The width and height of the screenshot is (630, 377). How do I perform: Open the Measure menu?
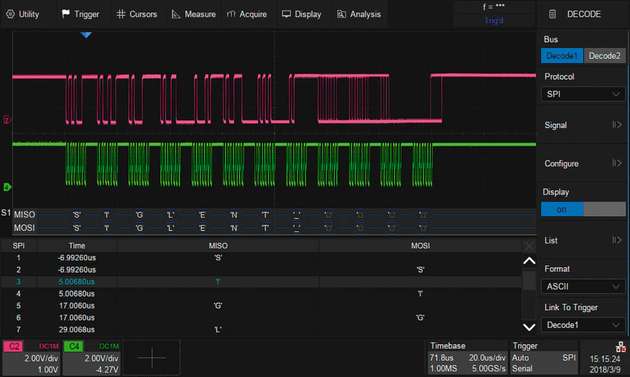pyautogui.click(x=193, y=14)
